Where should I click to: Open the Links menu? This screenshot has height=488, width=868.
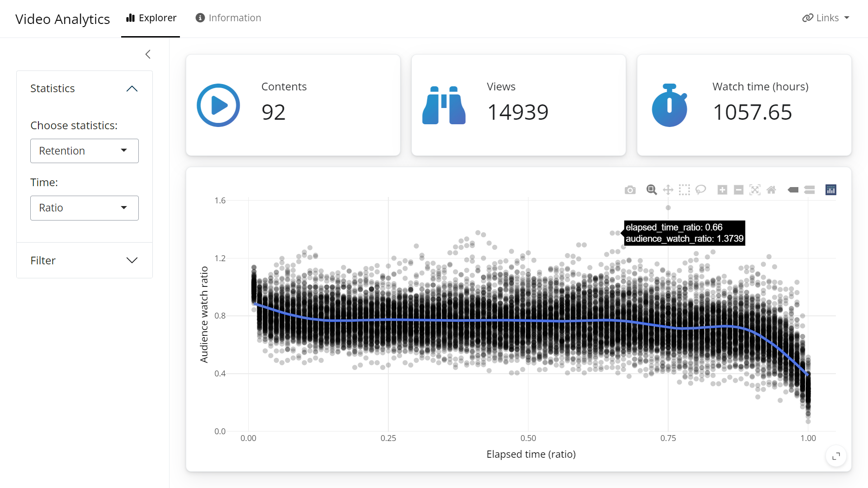826,18
